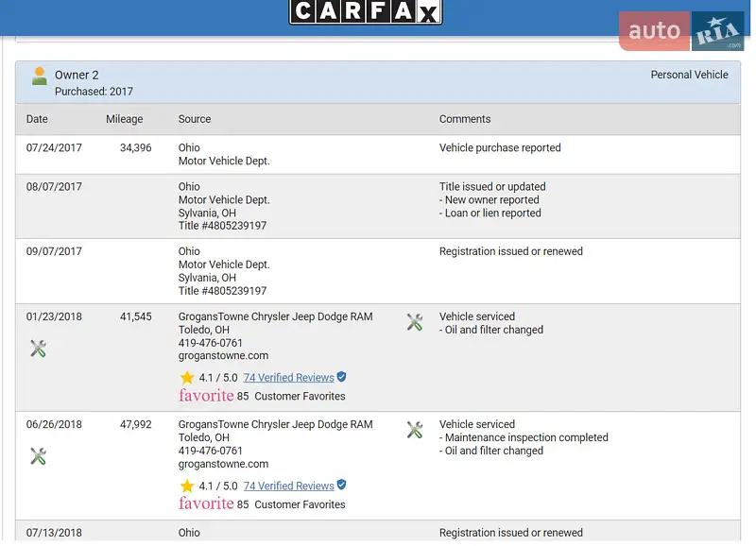
Task: Click the blue verified badge in the 06/26/2018 row
Action: coord(341,485)
